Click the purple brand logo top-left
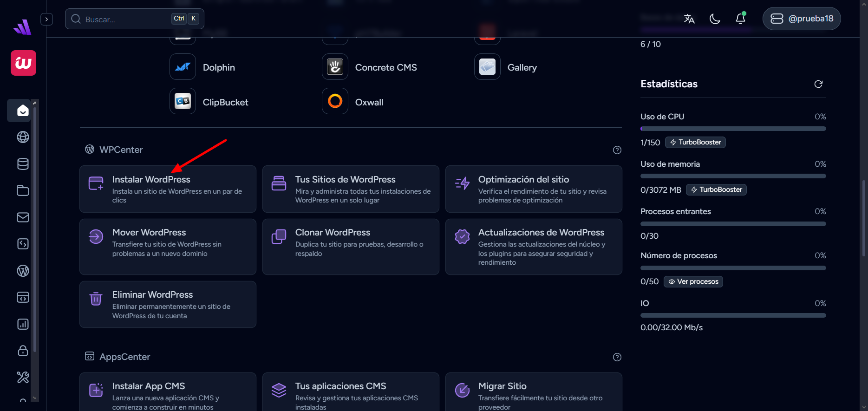 coord(23,27)
